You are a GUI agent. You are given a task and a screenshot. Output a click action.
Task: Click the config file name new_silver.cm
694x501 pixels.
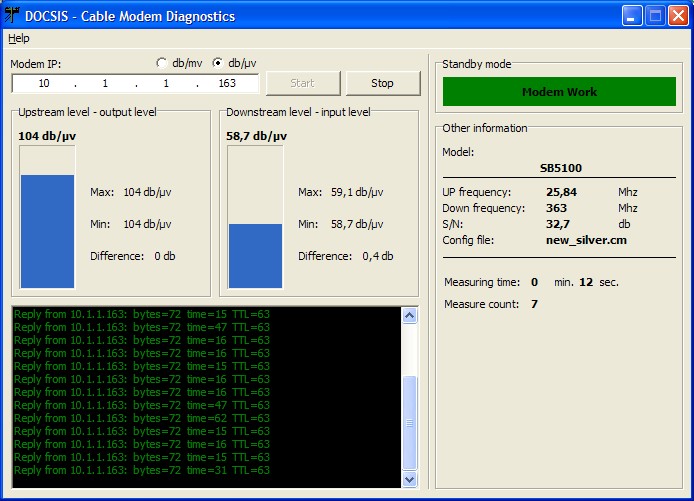pyautogui.click(x=586, y=240)
